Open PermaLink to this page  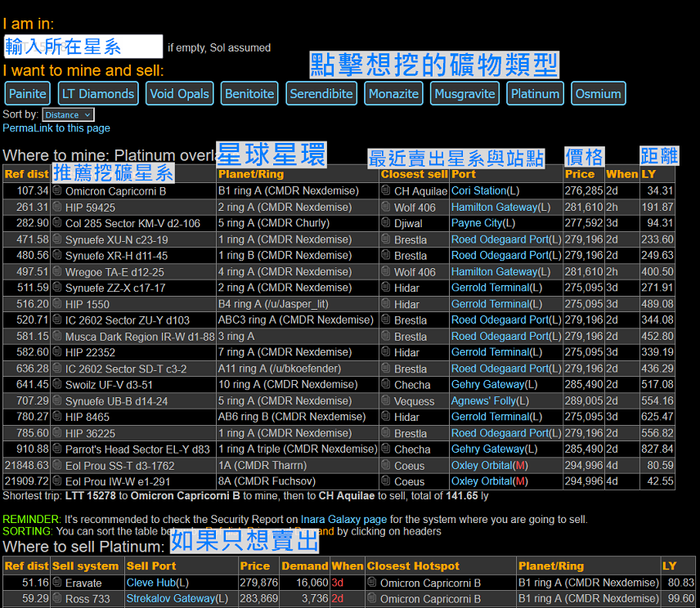56,128
